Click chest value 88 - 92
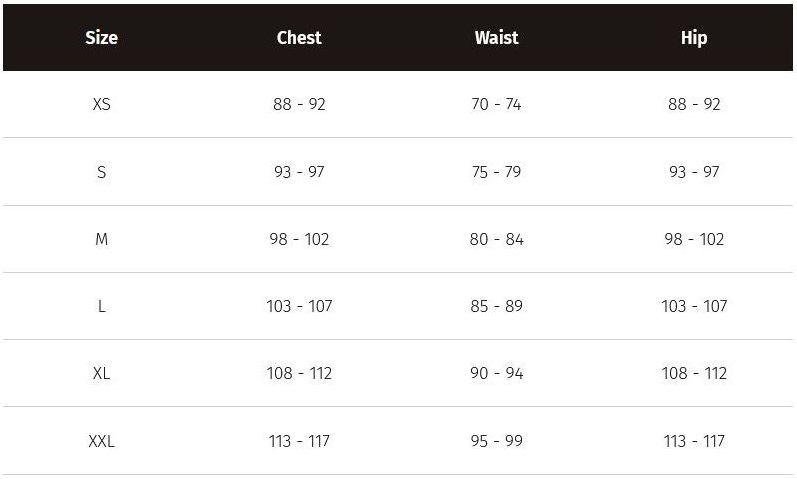 (299, 104)
